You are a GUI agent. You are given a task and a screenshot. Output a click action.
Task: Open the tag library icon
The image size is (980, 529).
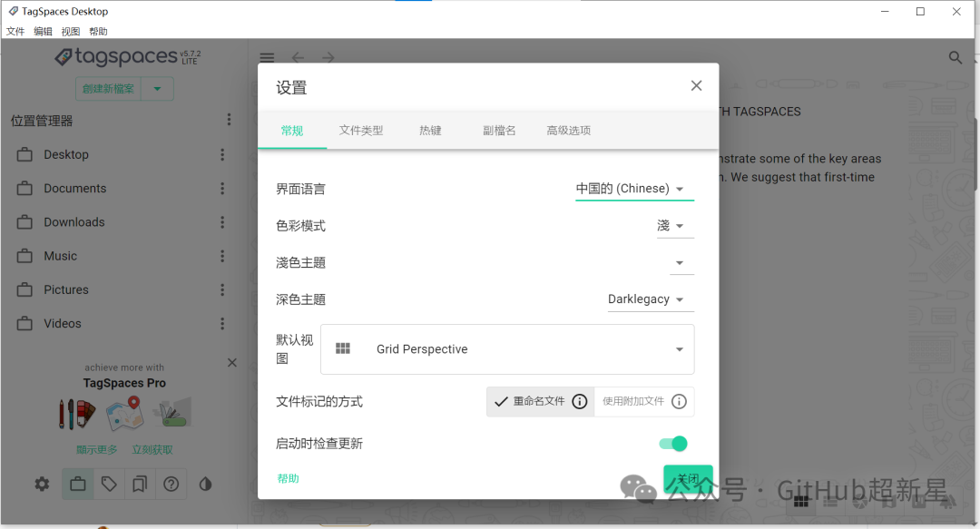point(109,484)
